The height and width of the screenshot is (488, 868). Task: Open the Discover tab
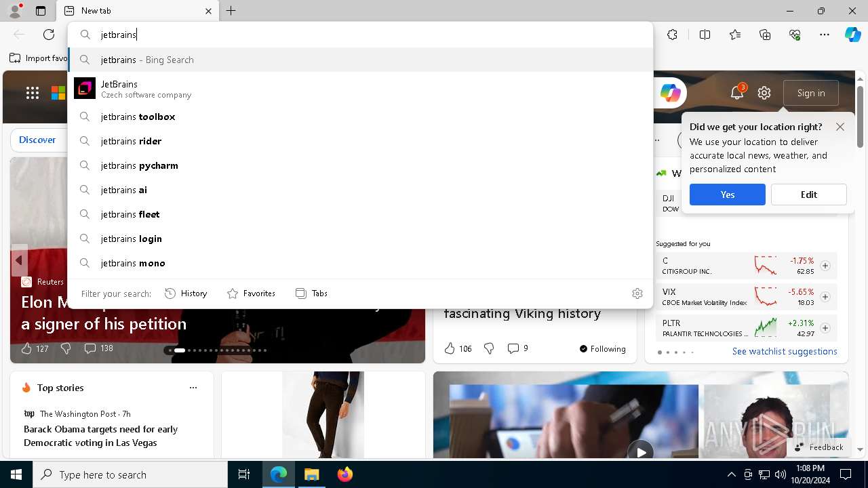pos(37,140)
